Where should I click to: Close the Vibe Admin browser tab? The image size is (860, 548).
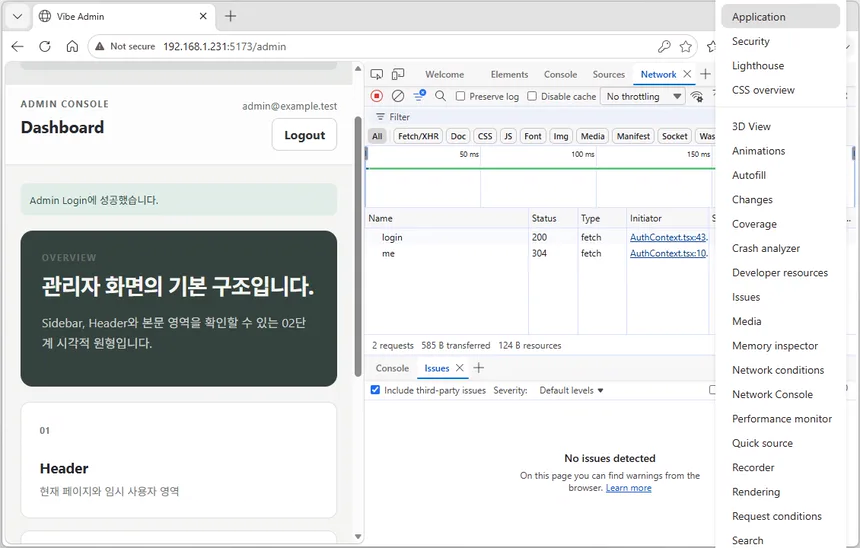pyautogui.click(x=203, y=16)
